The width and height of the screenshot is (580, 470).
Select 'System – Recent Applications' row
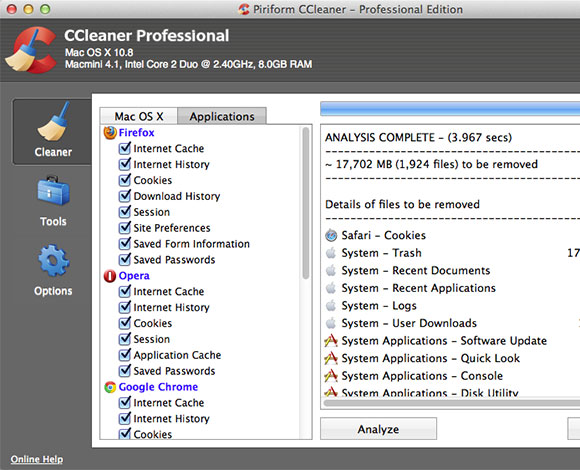point(450,288)
